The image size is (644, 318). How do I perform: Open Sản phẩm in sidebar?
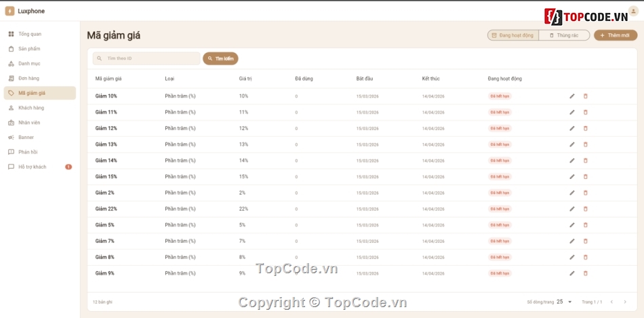[40, 49]
